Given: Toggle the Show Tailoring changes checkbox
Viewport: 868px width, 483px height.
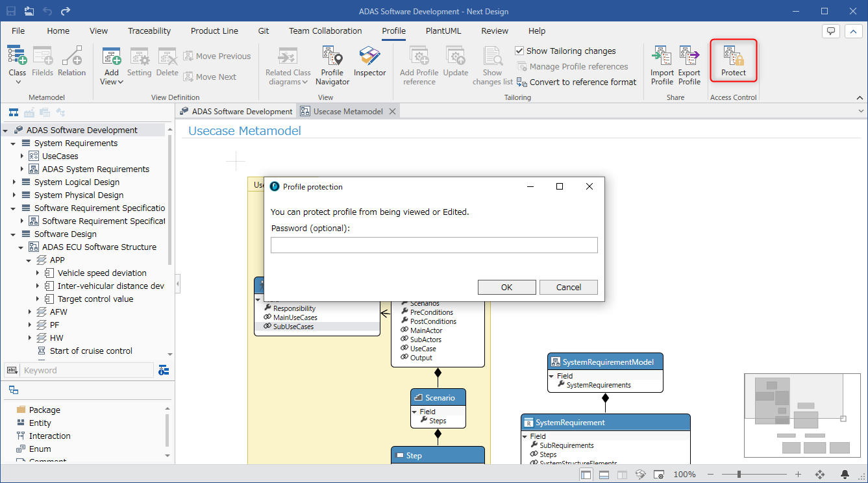Looking at the screenshot, I should point(519,51).
